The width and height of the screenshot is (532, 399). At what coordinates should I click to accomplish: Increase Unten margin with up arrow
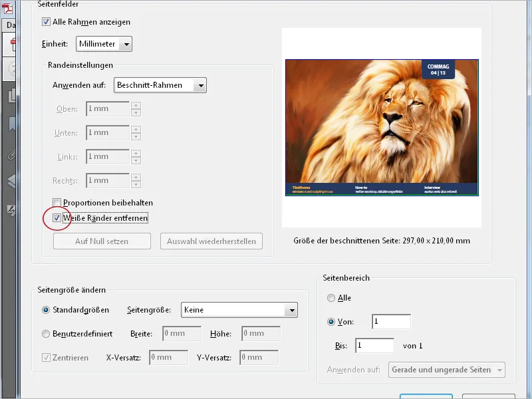(136, 129)
